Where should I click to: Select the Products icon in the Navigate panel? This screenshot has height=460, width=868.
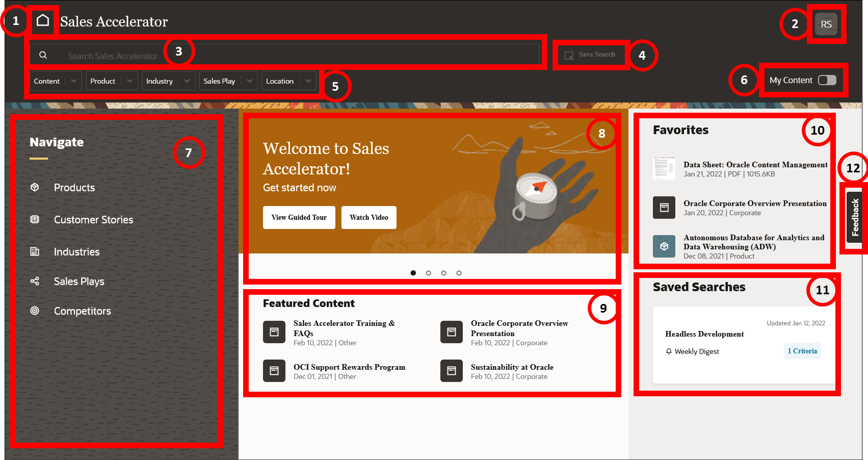pos(35,187)
